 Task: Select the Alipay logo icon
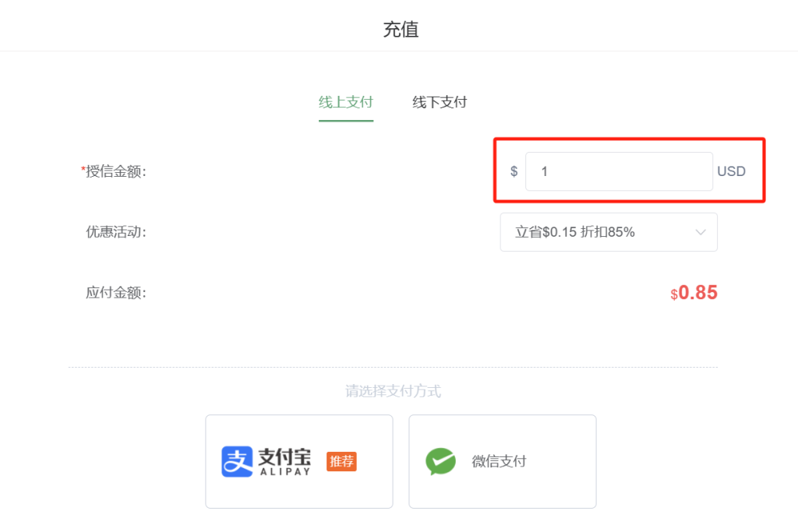point(239,461)
